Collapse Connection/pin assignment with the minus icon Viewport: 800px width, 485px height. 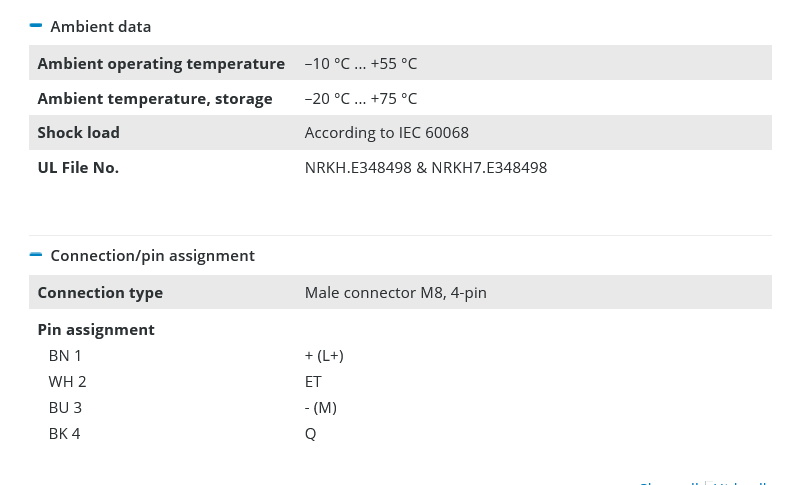(x=36, y=255)
